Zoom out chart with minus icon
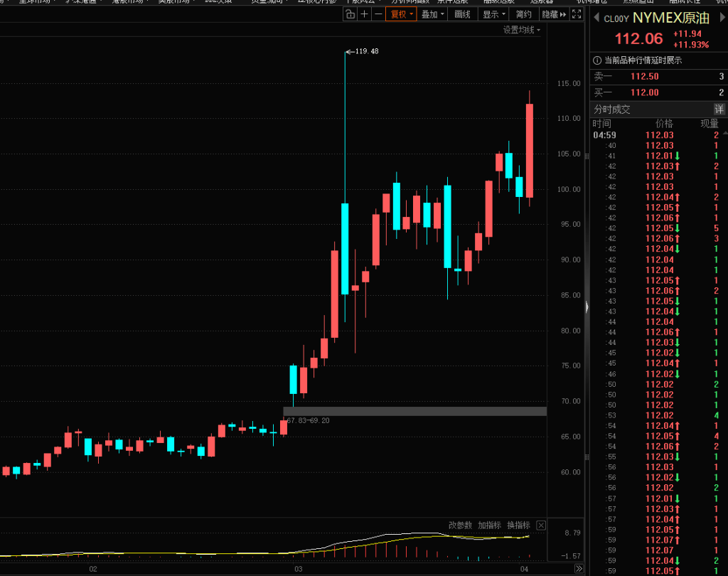 pyautogui.click(x=378, y=14)
